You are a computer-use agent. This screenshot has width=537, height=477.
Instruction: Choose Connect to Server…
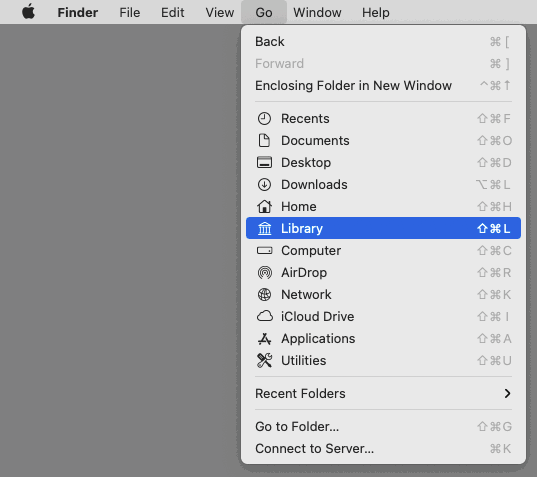(x=383, y=449)
